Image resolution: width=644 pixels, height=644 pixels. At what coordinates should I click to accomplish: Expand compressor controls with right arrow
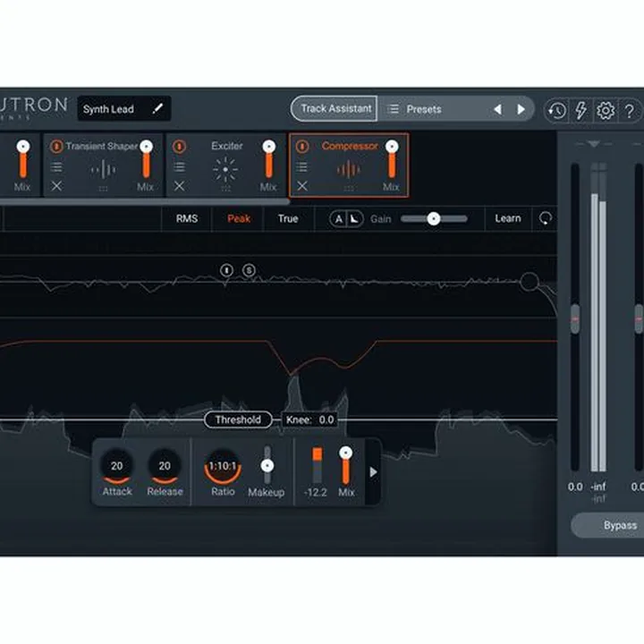(x=373, y=472)
